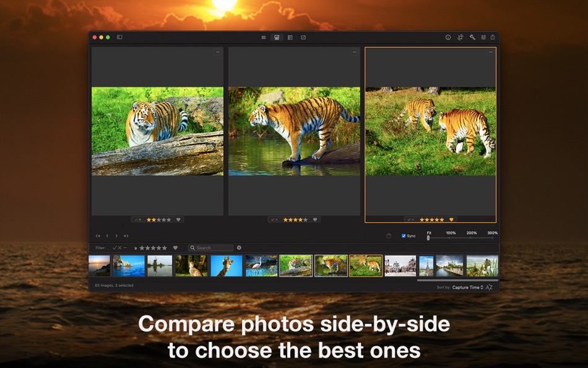Open the adjustment sliders icon
588x368 pixels.
483,37
